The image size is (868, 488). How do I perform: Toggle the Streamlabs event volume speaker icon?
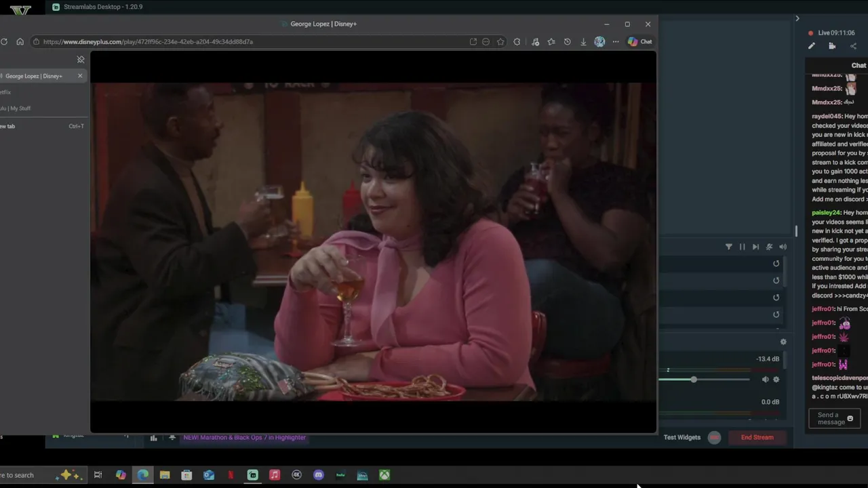783,247
